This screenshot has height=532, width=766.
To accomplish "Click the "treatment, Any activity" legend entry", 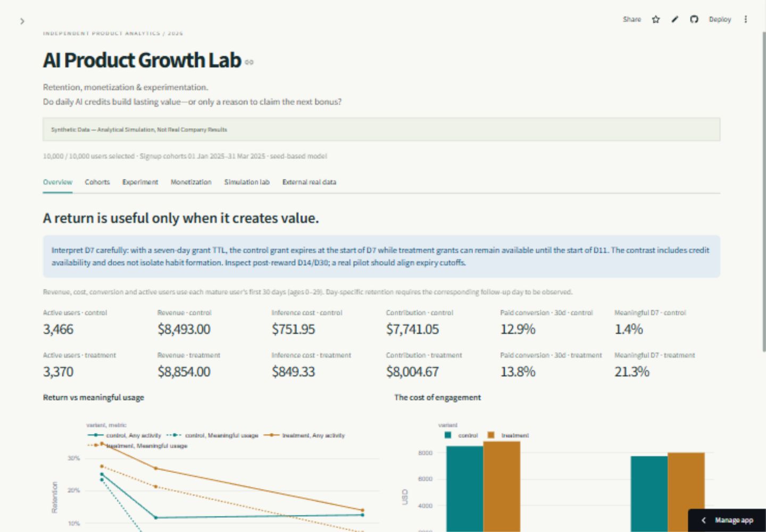I will (304, 435).
